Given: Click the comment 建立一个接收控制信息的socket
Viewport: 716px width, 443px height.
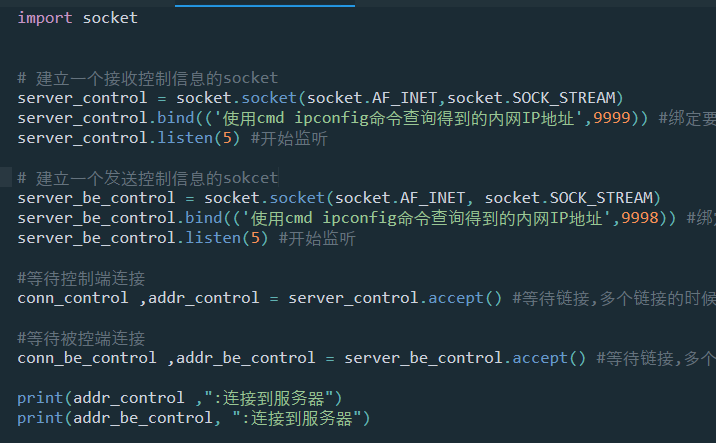Looking at the screenshot, I should click(147, 78).
